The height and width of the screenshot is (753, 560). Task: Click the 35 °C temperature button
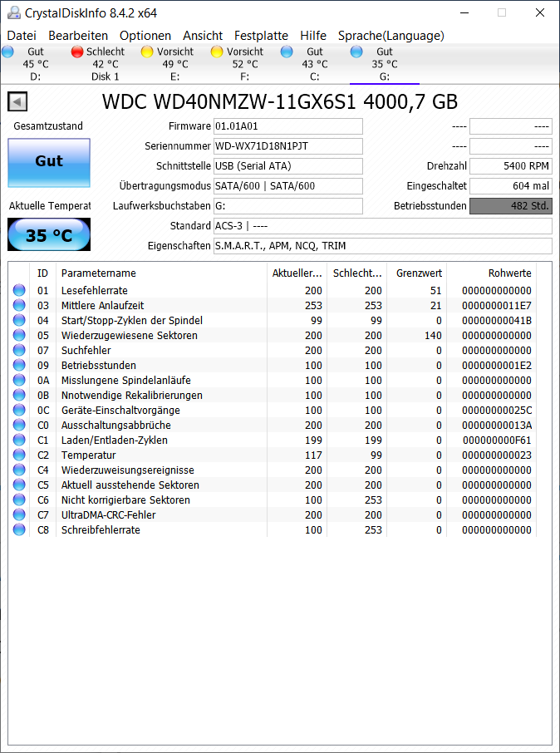[49, 234]
